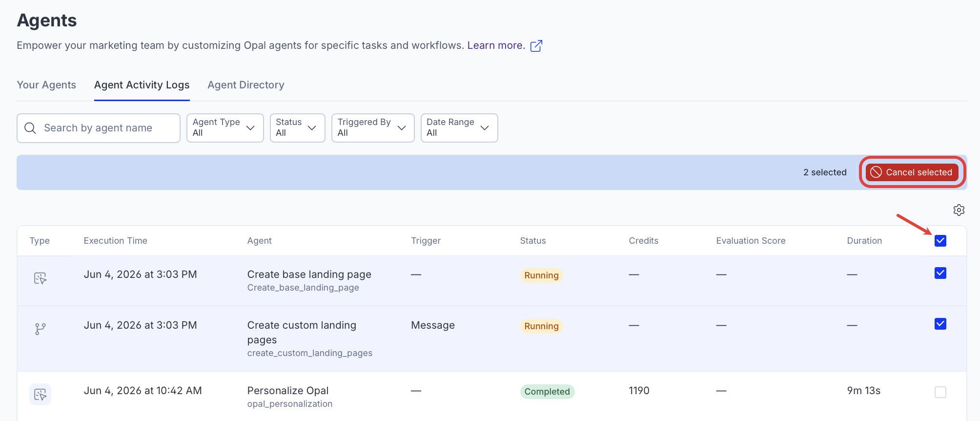980x421 pixels.
Task: Click the Agent column header
Action: coord(260,241)
